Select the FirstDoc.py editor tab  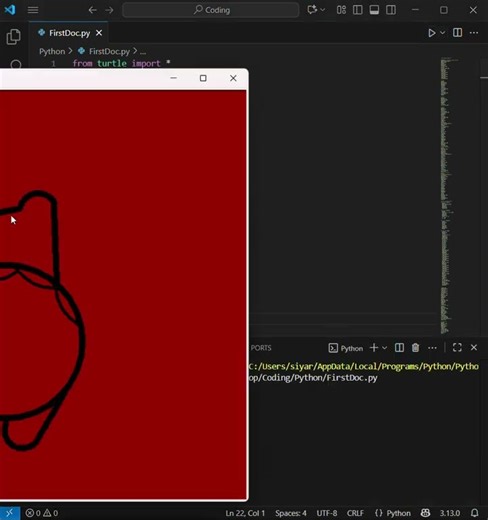[x=68, y=33]
